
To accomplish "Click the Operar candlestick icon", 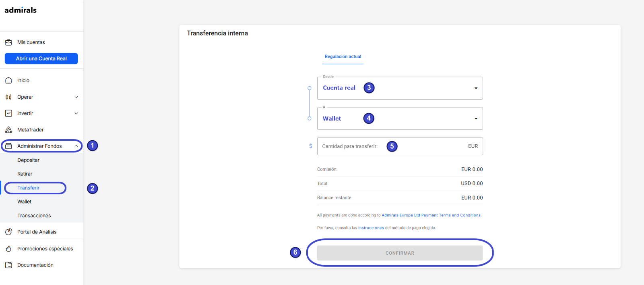I will pyautogui.click(x=8, y=97).
